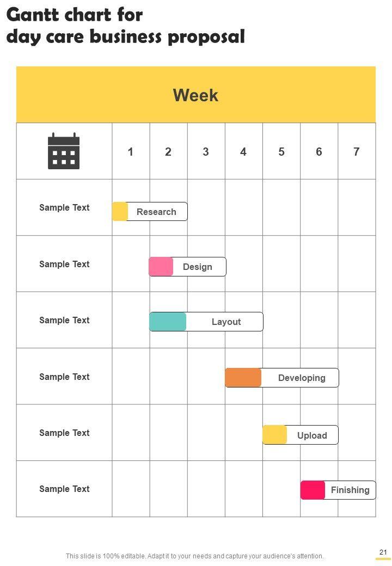This screenshot has height=566, width=392.
Task: Click week 7 column header
Action: 357,152
